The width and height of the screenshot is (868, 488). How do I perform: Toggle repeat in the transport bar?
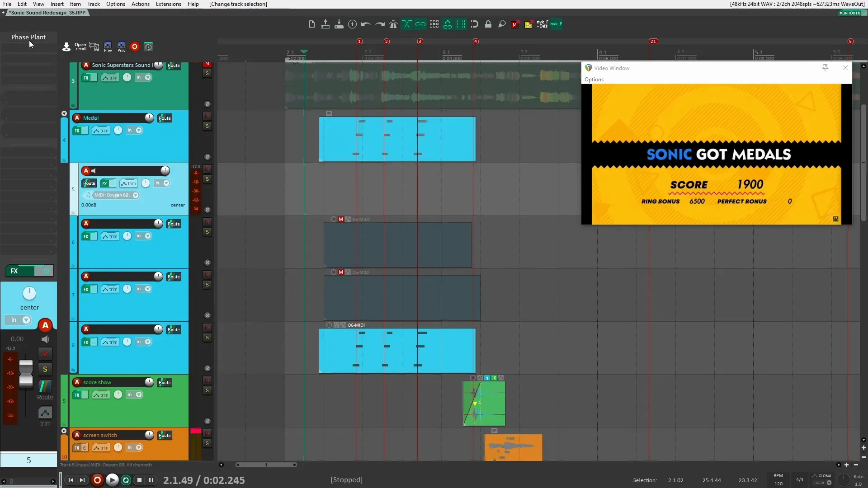(126, 480)
